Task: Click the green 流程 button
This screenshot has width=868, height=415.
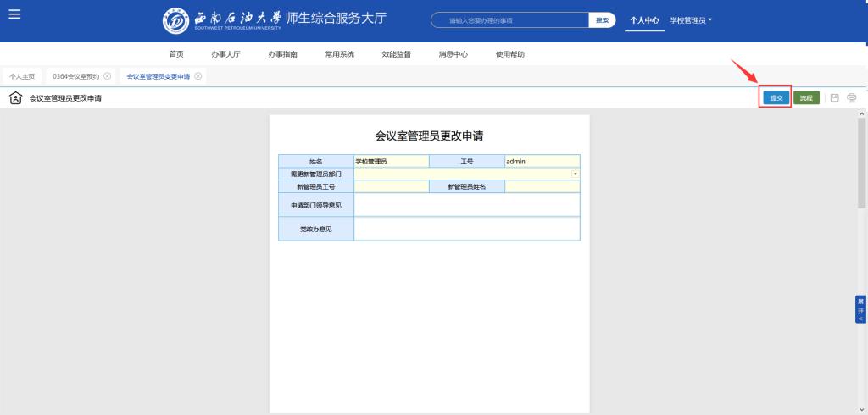Action: tap(806, 98)
